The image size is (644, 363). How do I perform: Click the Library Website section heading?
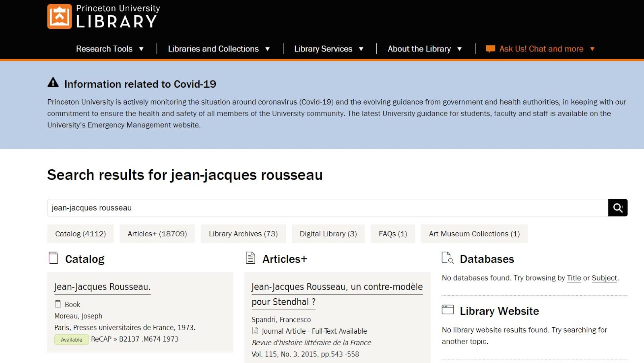pos(500,311)
